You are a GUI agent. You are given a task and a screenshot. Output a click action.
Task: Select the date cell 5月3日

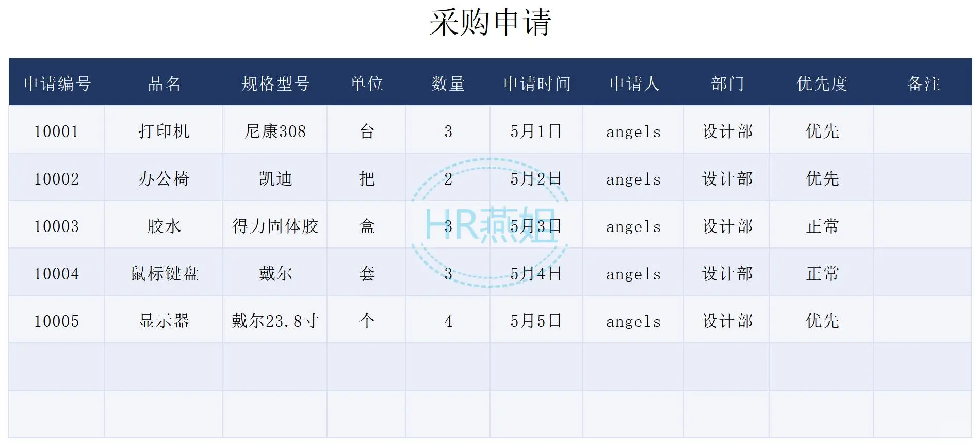(x=536, y=224)
